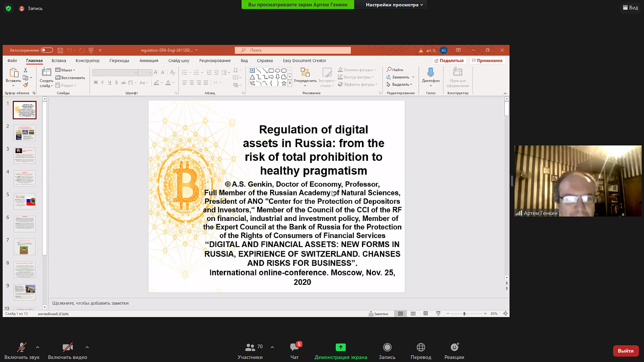
Task: Click the Поиск search field in title bar
Action: click(x=293, y=50)
